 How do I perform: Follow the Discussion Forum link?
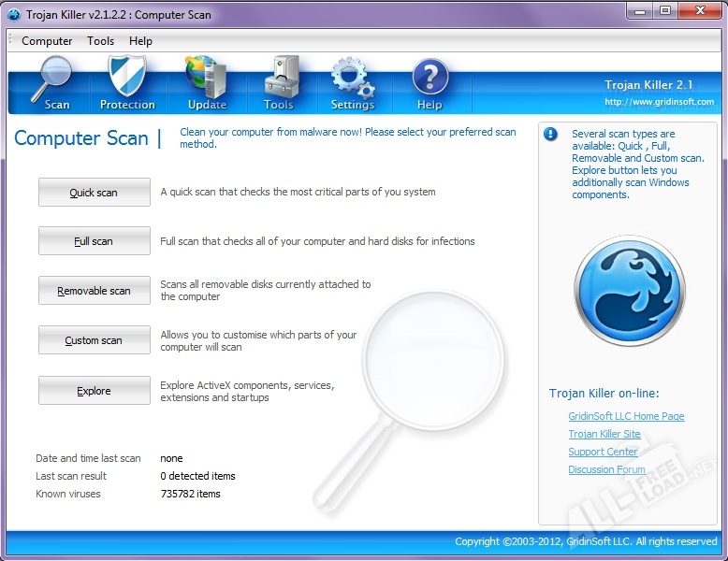point(606,470)
